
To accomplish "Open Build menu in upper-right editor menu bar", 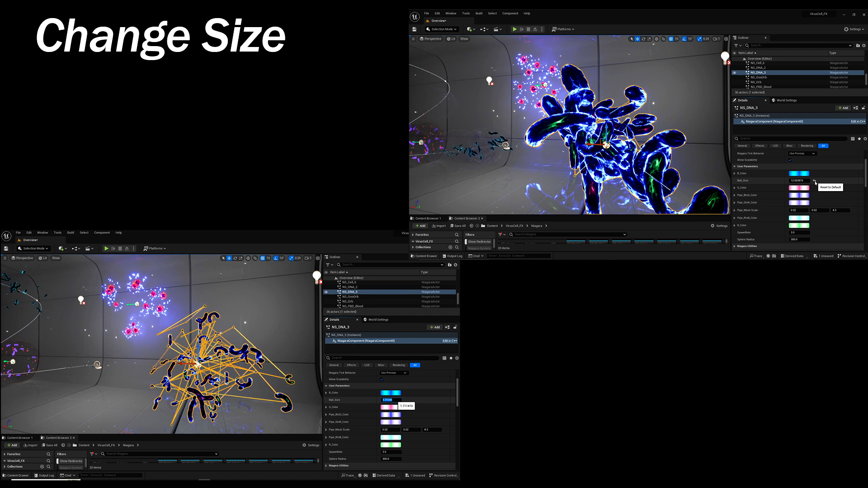I will [x=479, y=14].
